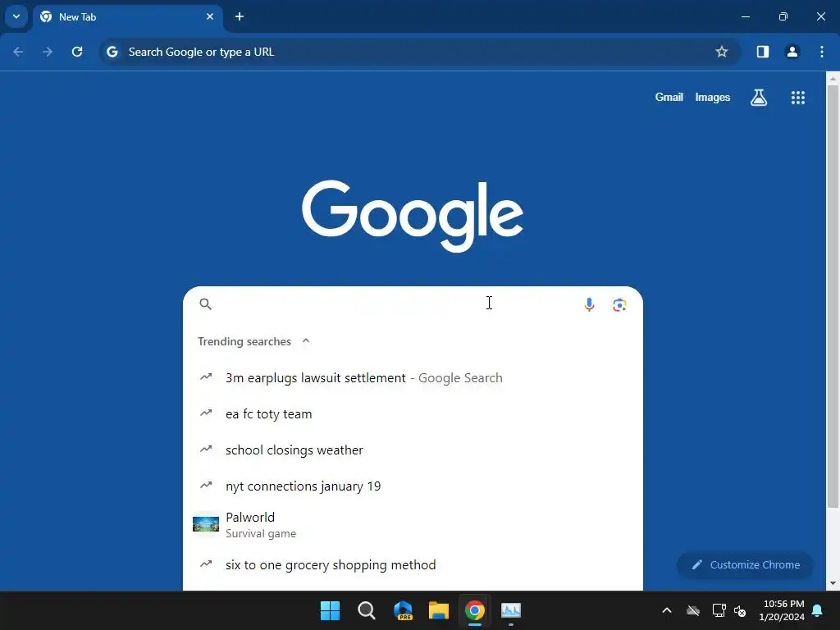
Task: Click Chrome icon in taskbar
Action: coord(475,610)
